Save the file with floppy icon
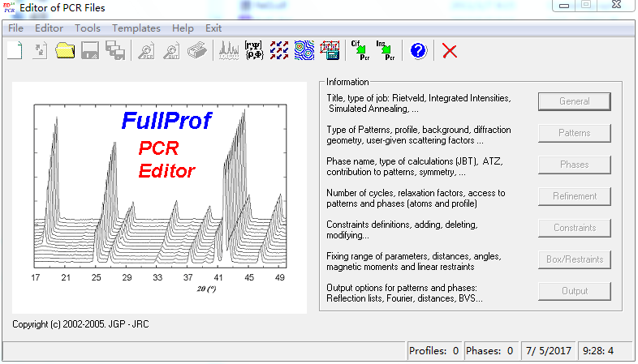The image size is (638, 364). click(x=90, y=50)
